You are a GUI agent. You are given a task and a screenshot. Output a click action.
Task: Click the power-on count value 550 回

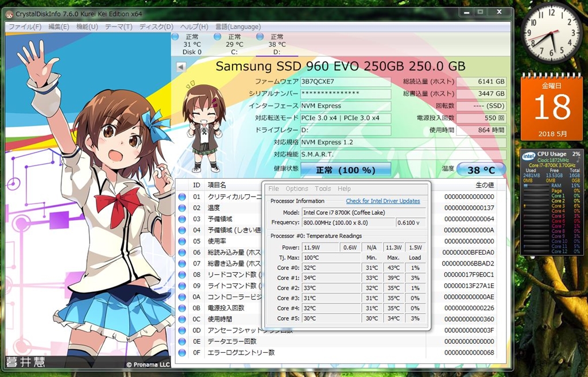point(481,118)
